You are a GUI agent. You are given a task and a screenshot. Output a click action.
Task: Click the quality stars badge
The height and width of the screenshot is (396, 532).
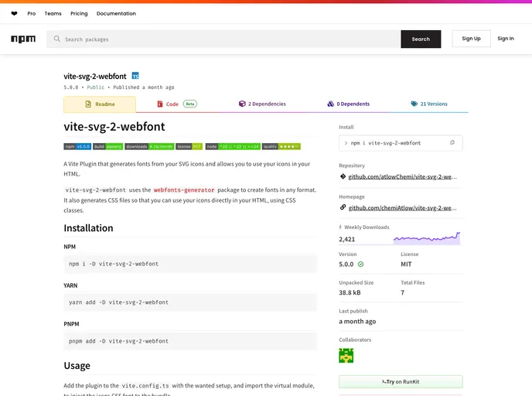point(281,147)
